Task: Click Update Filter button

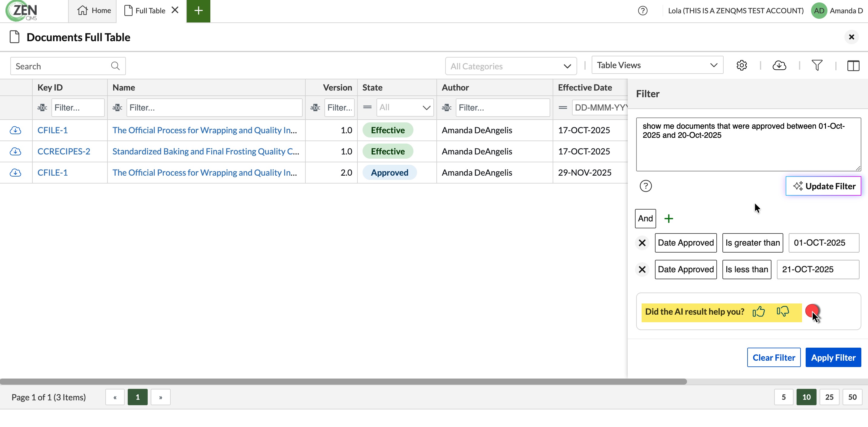Action: pos(823,186)
